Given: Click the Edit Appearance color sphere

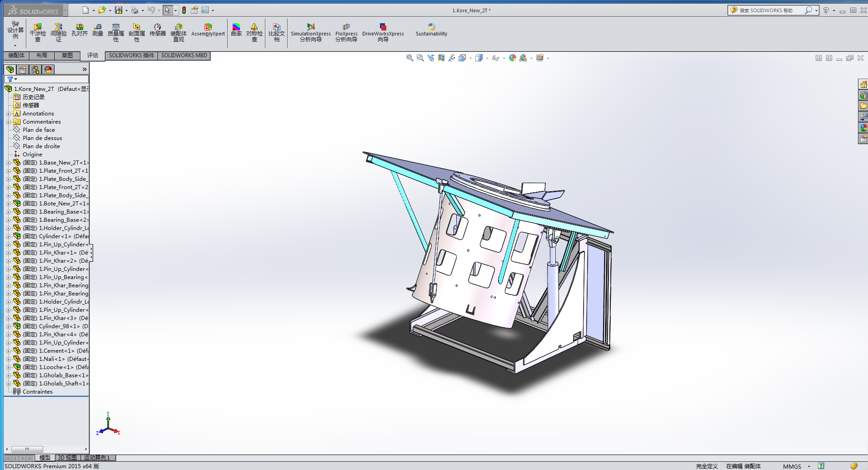Looking at the screenshot, I should (x=513, y=58).
